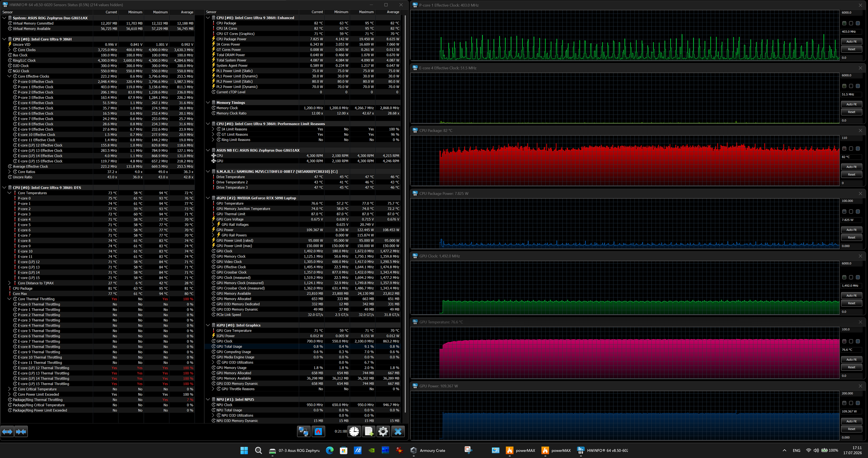Expand the GPU Rail Voltages row

click(x=213, y=225)
